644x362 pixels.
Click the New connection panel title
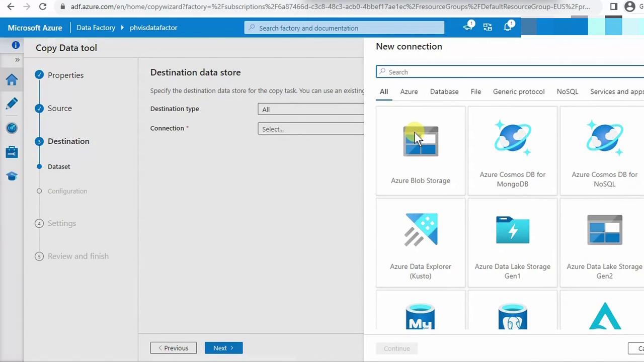tap(409, 46)
